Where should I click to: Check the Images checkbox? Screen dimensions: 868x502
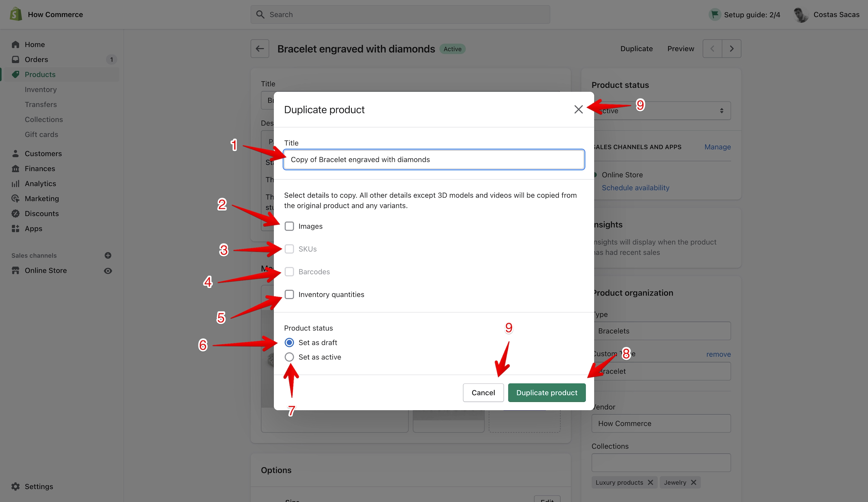(289, 226)
